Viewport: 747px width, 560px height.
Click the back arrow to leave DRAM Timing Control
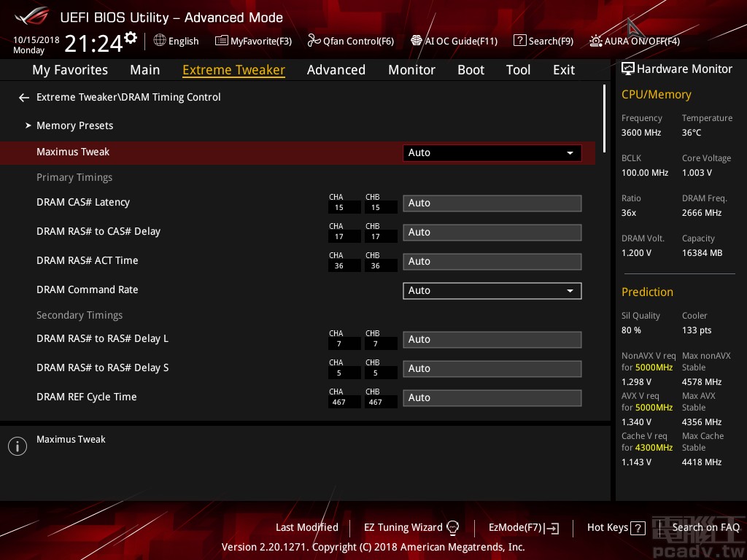[x=24, y=98]
